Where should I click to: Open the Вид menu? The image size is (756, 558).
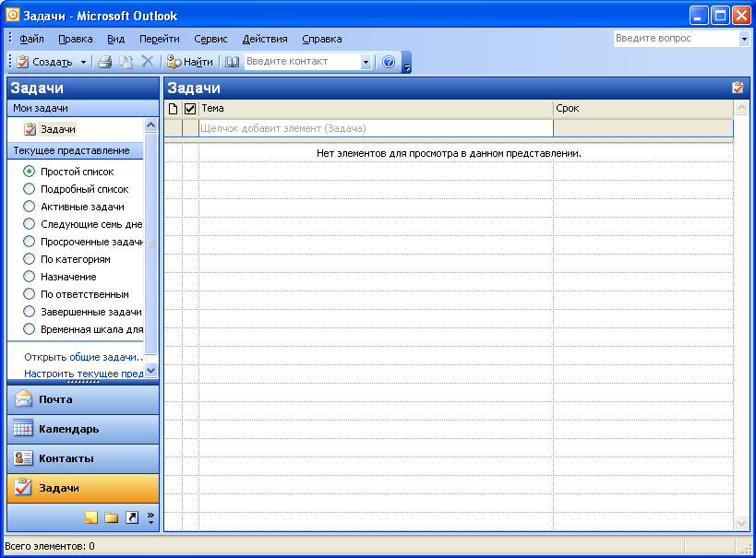pyautogui.click(x=115, y=39)
